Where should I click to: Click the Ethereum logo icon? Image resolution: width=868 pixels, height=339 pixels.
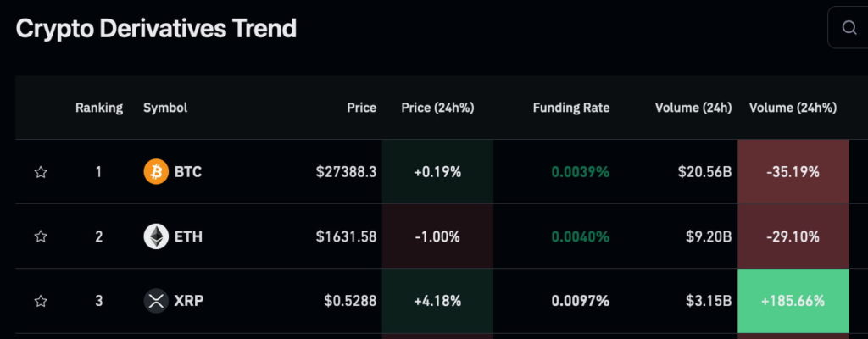tap(156, 236)
